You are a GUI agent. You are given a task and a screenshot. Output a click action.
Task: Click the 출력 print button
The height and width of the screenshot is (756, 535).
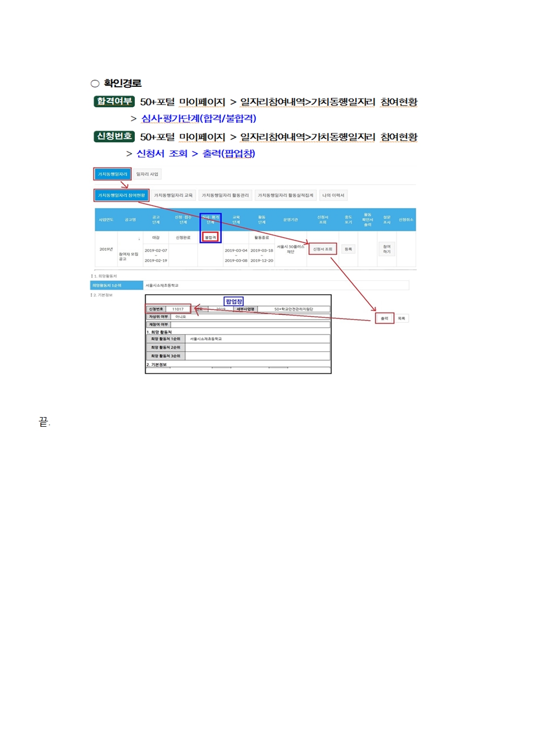click(385, 318)
